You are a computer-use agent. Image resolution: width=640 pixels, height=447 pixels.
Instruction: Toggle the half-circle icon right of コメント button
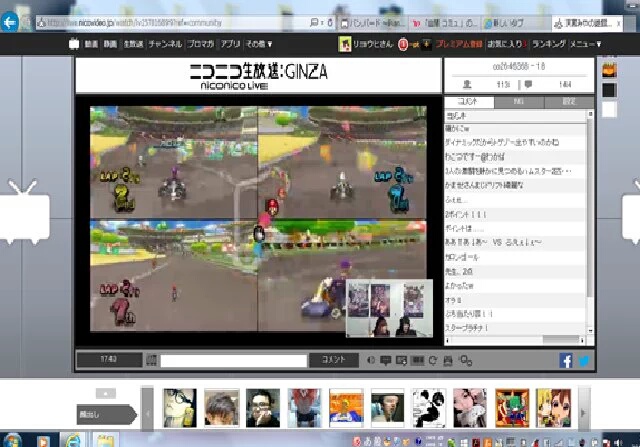click(x=371, y=360)
